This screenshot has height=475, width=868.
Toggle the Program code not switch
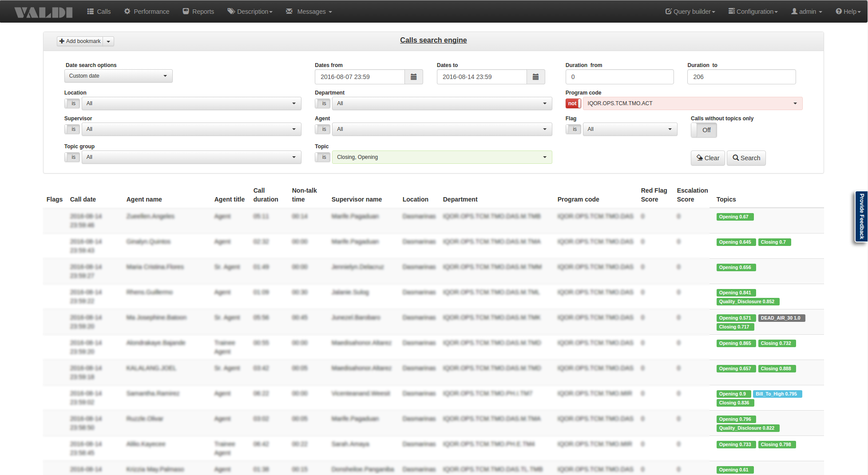click(x=573, y=103)
